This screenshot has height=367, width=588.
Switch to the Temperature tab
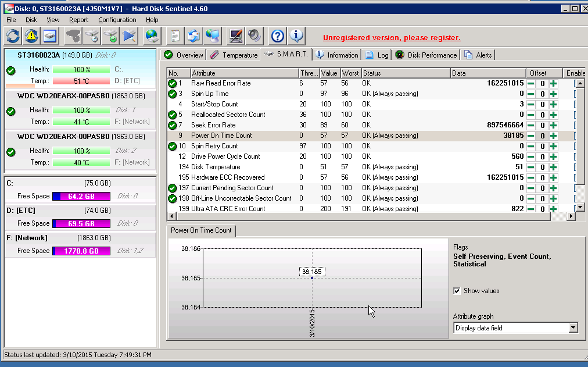click(x=234, y=55)
